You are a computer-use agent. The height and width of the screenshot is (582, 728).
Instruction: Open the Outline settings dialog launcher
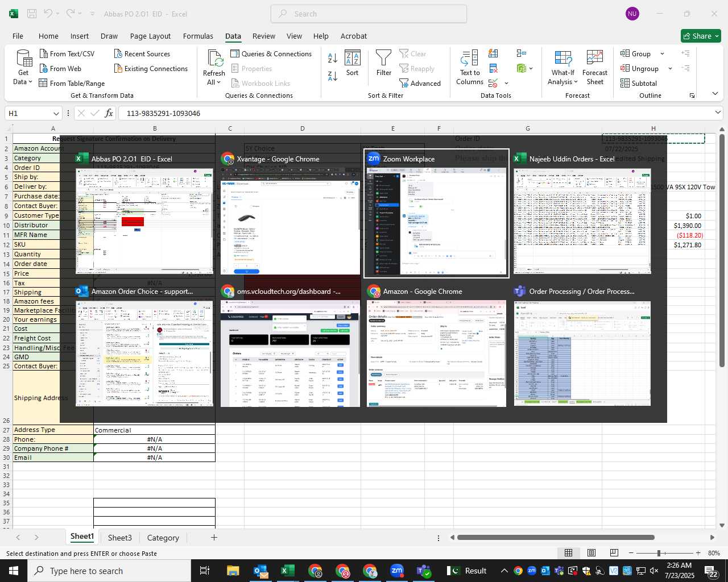click(692, 95)
